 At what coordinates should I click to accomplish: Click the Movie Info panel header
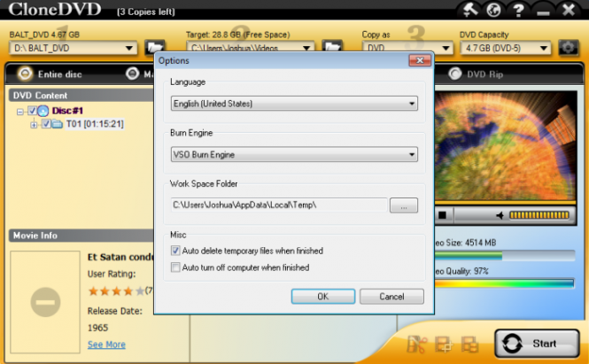[81, 236]
